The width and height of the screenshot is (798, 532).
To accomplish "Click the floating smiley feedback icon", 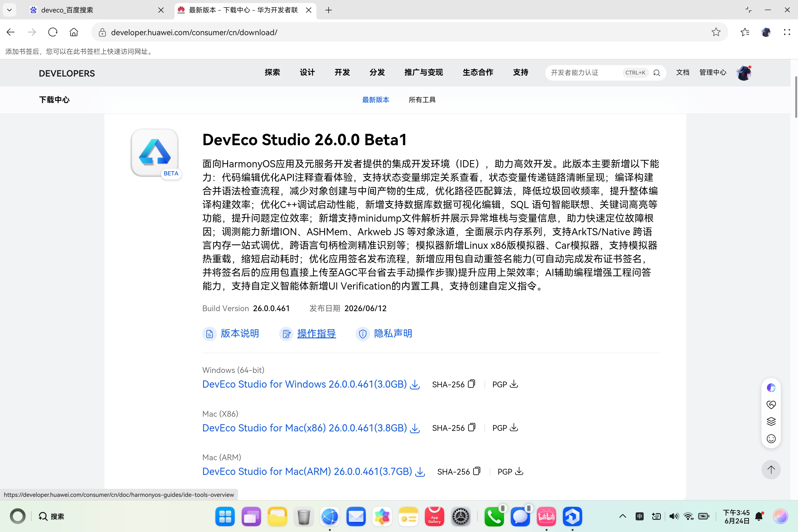I will coord(771,439).
